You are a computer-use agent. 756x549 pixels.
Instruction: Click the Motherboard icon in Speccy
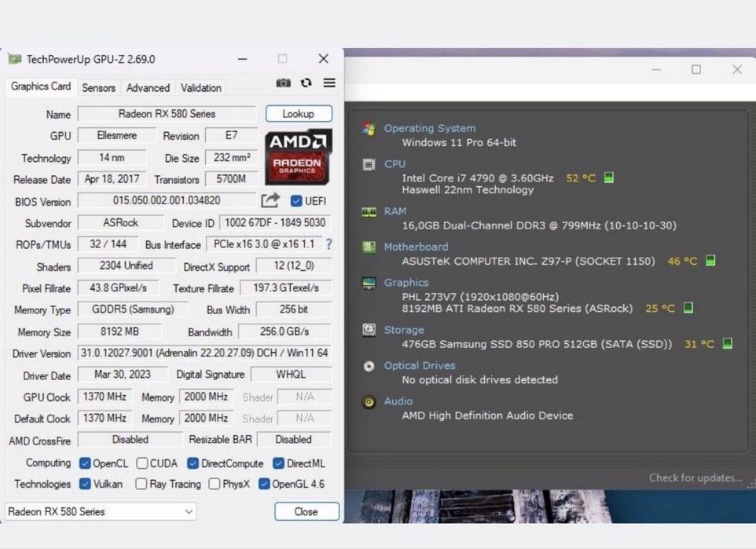click(x=369, y=247)
